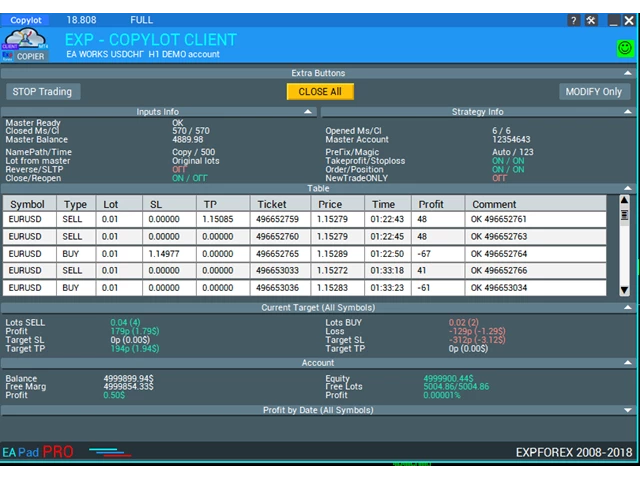Click the Ticket column header
Screen dimensions: 640x480
271,204
